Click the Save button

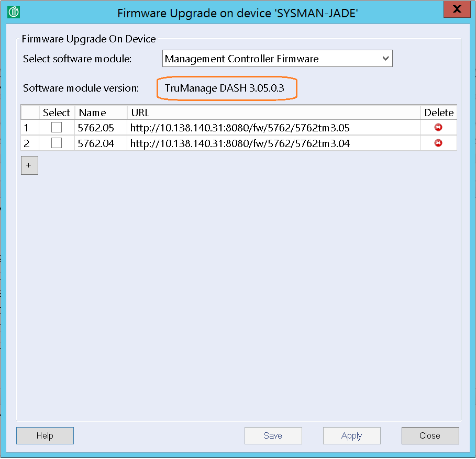pyautogui.click(x=273, y=435)
